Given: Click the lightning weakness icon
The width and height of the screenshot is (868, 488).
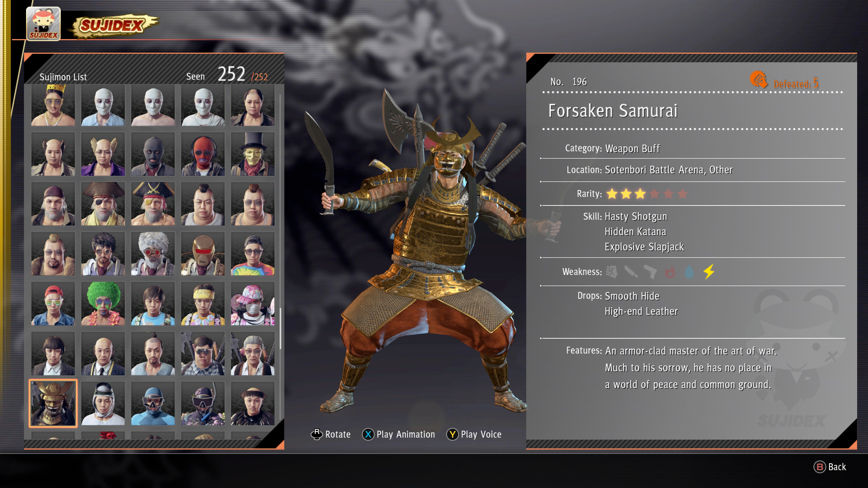Looking at the screenshot, I should tap(709, 271).
